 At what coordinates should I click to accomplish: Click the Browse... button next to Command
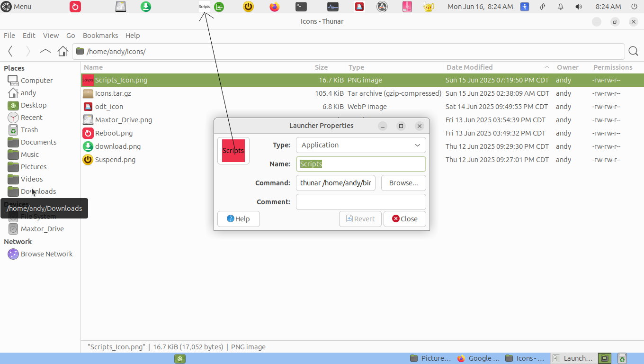(x=403, y=183)
